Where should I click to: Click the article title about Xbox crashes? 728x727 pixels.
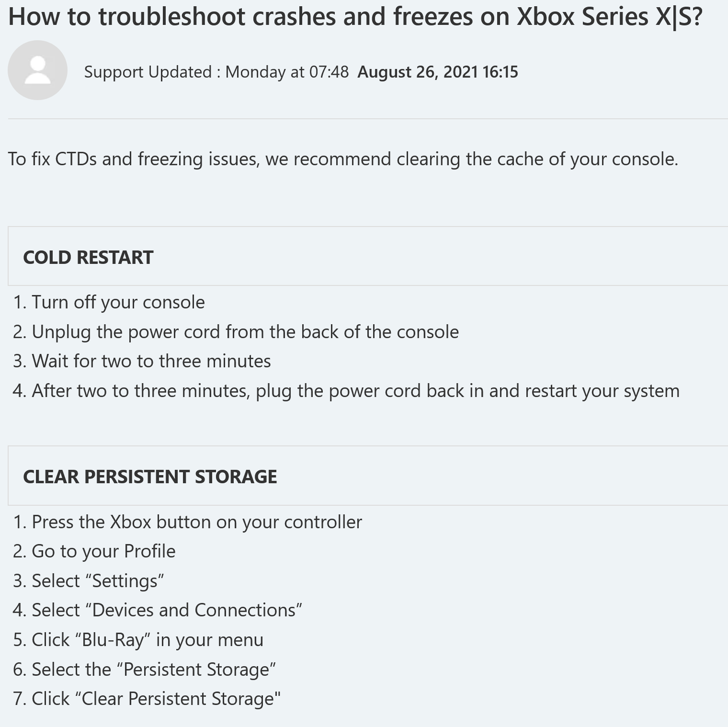(x=355, y=17)
